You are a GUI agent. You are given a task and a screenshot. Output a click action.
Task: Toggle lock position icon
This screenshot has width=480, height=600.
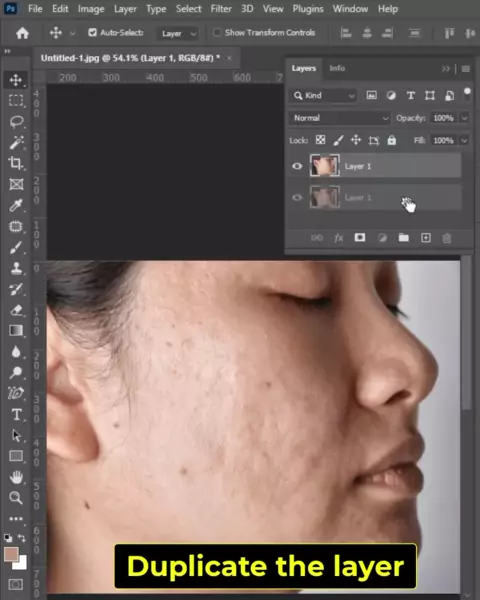[x=356, y=140]
